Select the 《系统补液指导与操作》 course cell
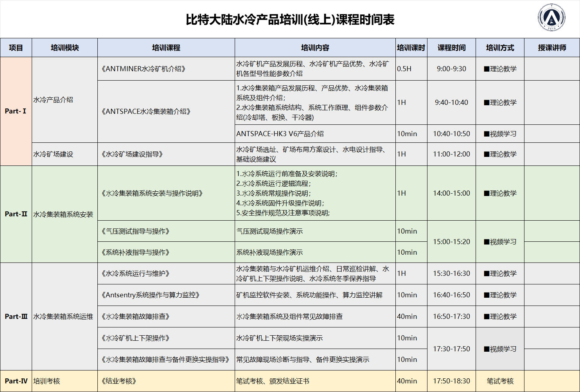 click(x=166, y=252)
